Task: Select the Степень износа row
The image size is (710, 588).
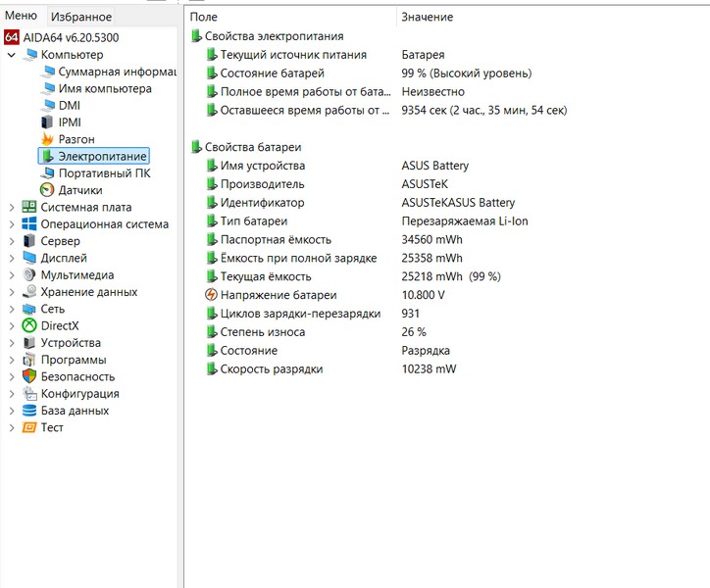Action: pos(262,332)
